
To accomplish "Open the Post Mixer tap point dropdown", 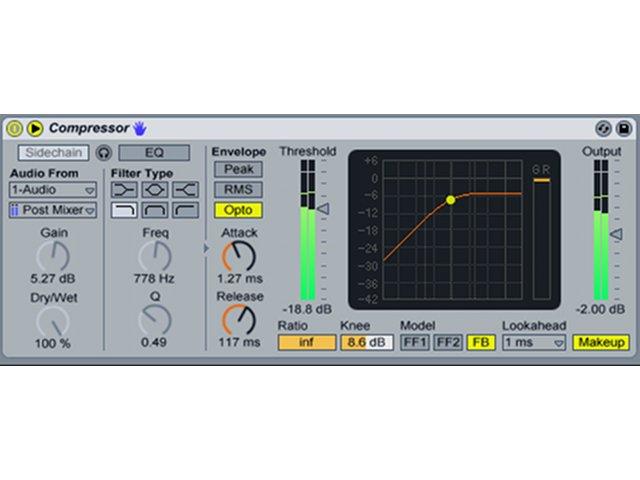I will 53,210.
